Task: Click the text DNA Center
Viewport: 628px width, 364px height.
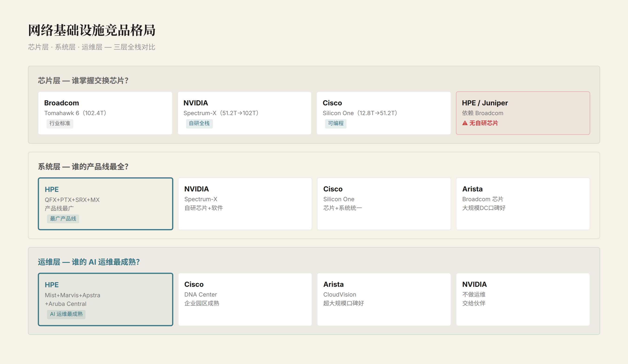Action: [200, 294]
